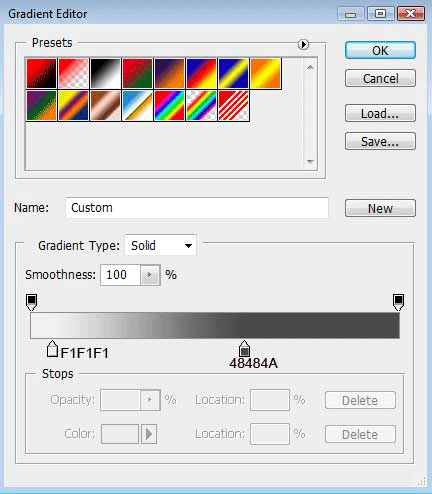Image resolution: width=432 pixels, height=494 pixels.
Task: Select the right opacity stop above gradient
Action: pyautogui.click(x=398, y=302)
